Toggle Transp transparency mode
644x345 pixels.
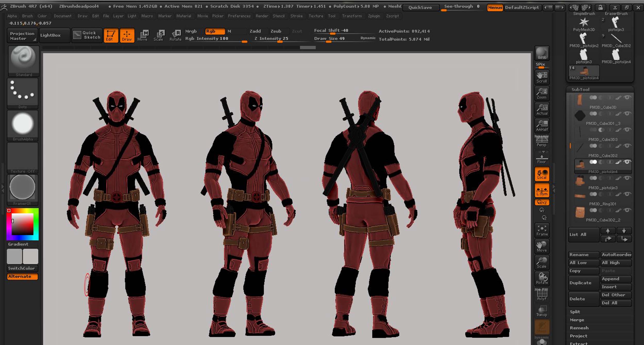coord(542,311)
